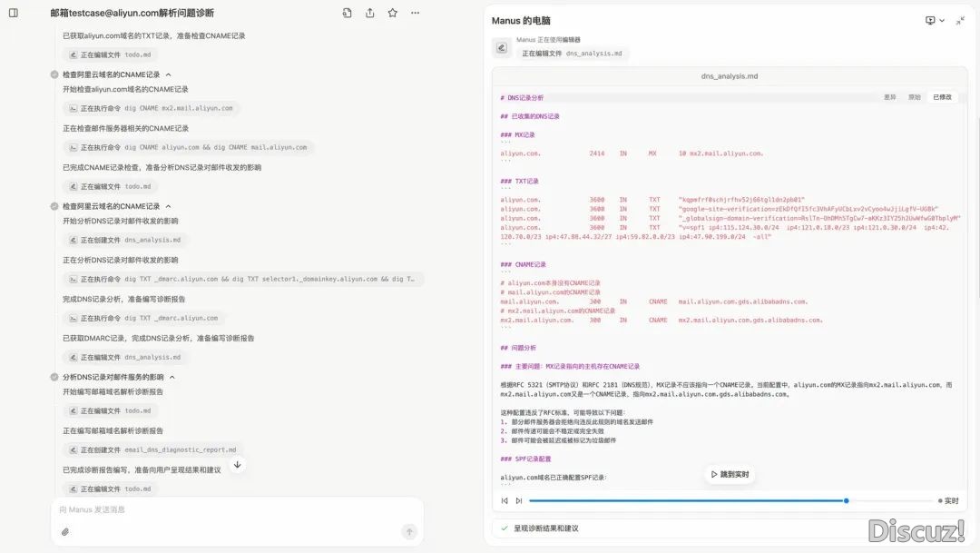Image resolution: width=980 pixels, height=553 pixels.
Task: Open chip dig CNAME aliyun.com && dig CNAME mail.aliyun.com
Action: 189,148
